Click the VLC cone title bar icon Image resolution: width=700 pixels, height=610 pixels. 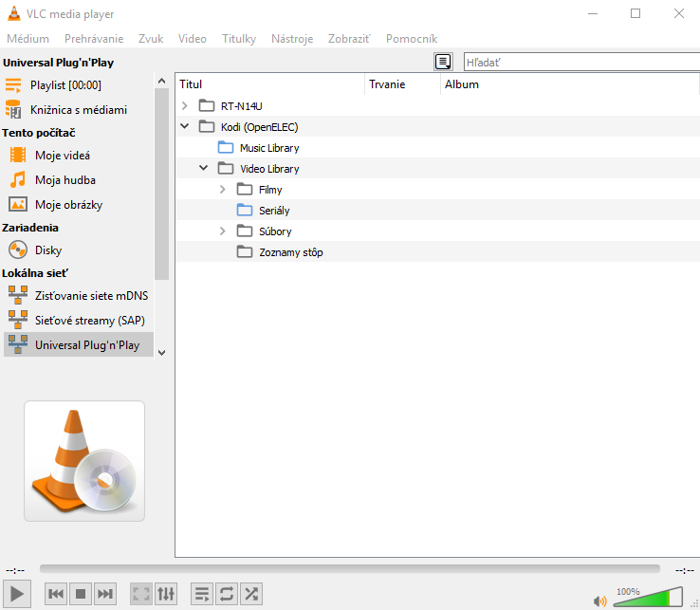coord(14,13)
